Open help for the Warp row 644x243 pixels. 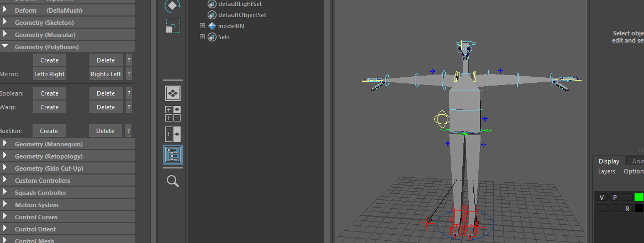point(129,107)
